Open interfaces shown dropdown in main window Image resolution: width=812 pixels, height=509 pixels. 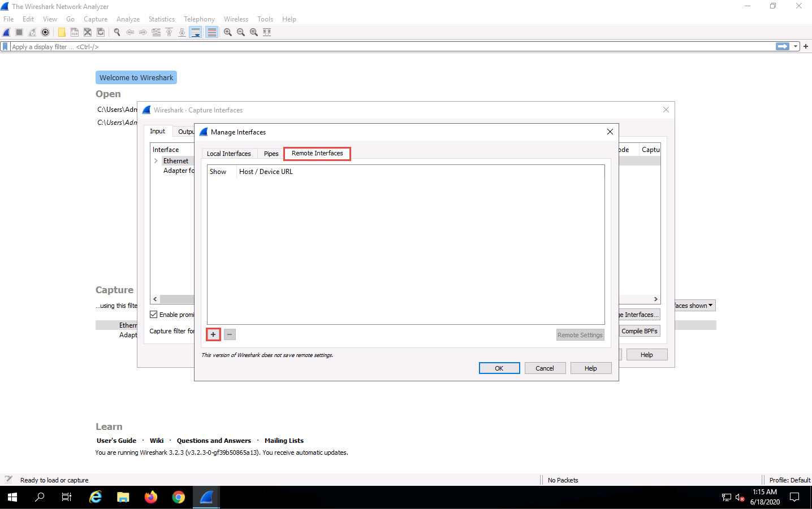coord(695,306)
